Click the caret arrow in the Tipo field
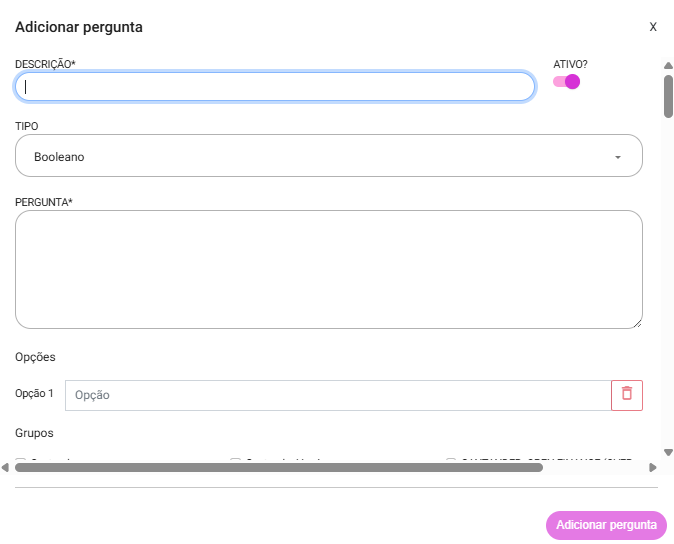 coord(618,157)
